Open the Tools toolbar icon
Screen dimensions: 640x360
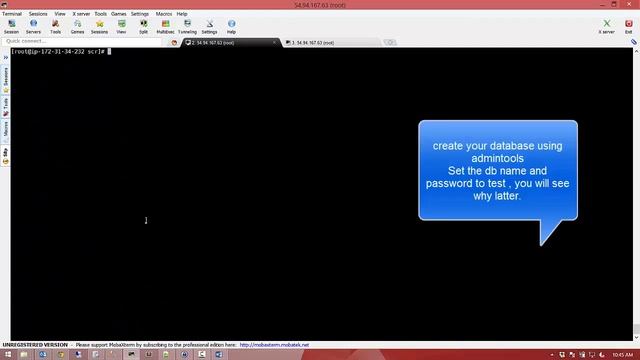56,27
